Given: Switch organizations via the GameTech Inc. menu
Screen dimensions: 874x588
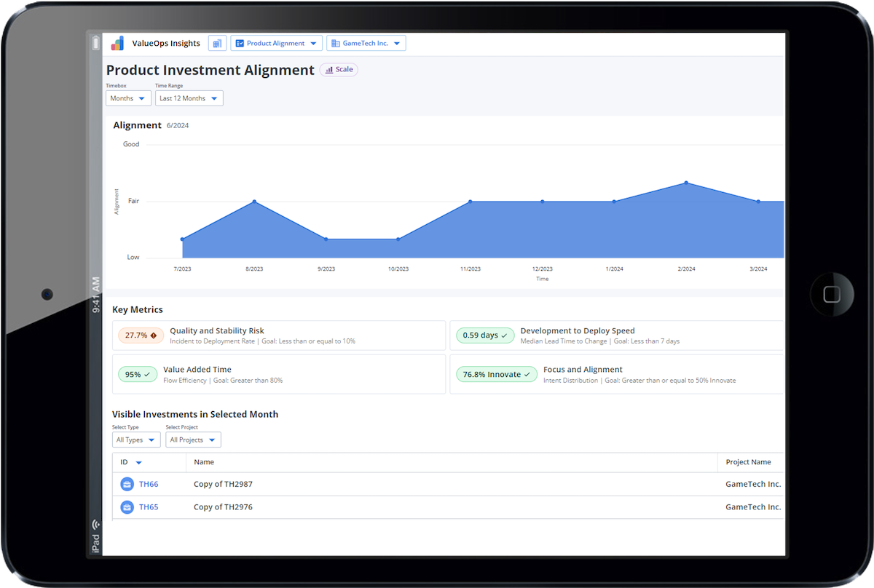Looking at the screenshot, I should click(366, 43).
